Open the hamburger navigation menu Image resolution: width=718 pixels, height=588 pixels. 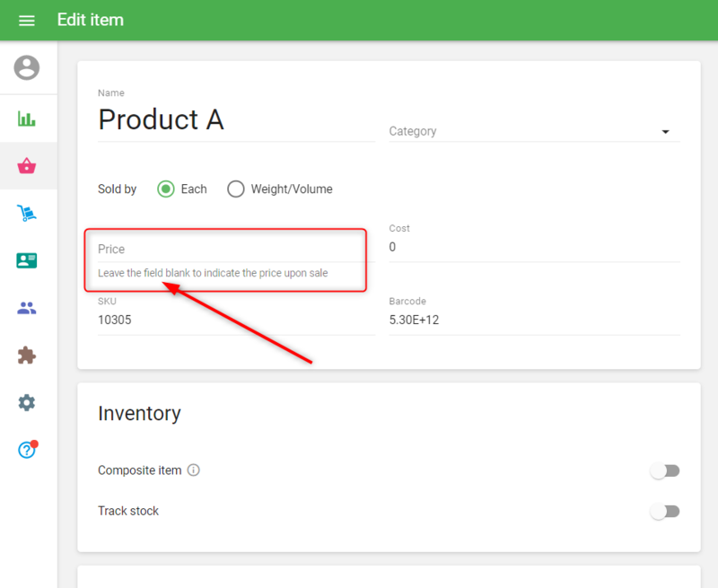[27, 20]
